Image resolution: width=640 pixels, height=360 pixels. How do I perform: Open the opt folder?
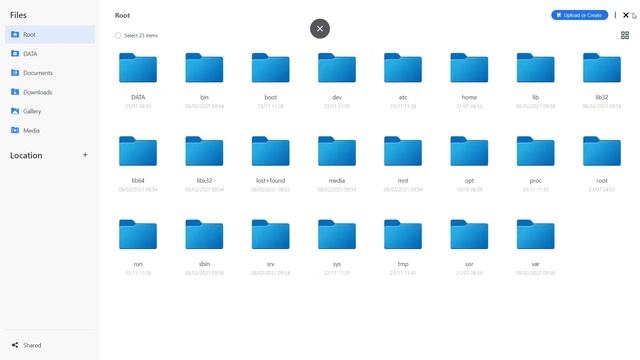(x=469, y=151)
